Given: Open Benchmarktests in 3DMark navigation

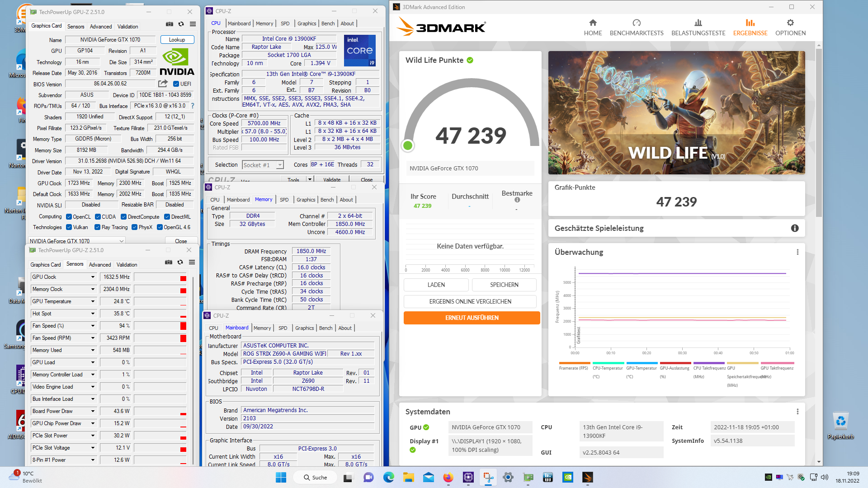Looking at the screenshot, I should pos(637,28).
